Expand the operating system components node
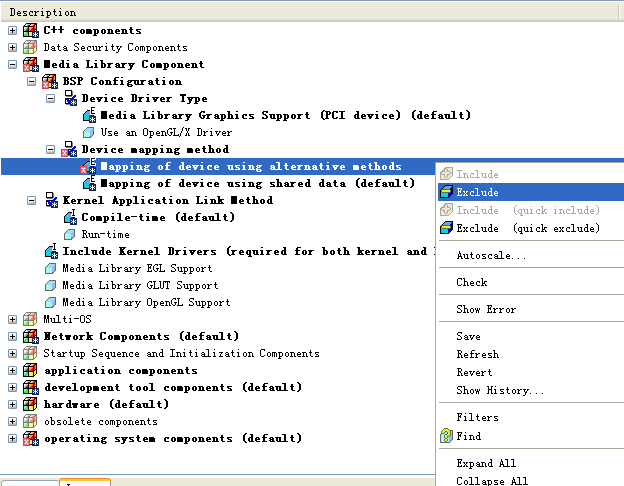 [12, 439]
